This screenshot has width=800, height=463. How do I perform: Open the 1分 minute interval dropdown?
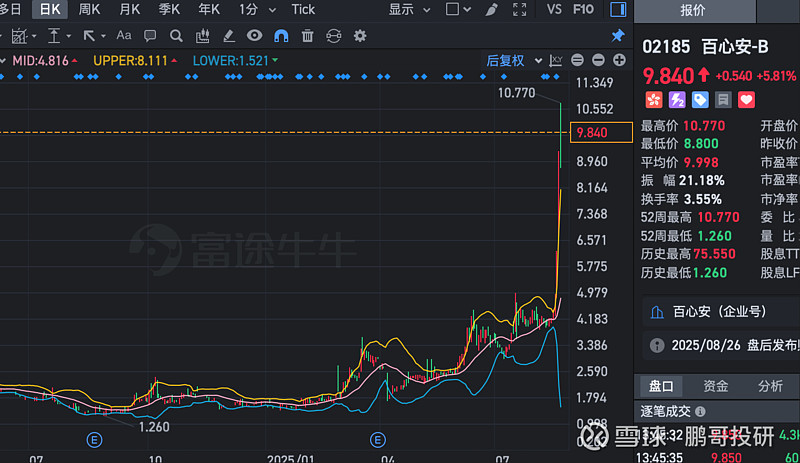(257, 9)
